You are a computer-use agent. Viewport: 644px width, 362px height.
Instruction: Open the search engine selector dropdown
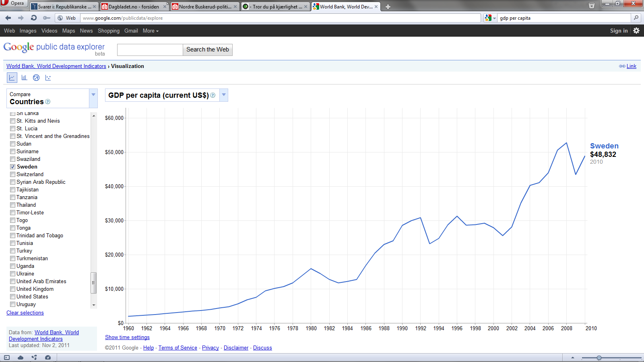click(x=490, y=18)
